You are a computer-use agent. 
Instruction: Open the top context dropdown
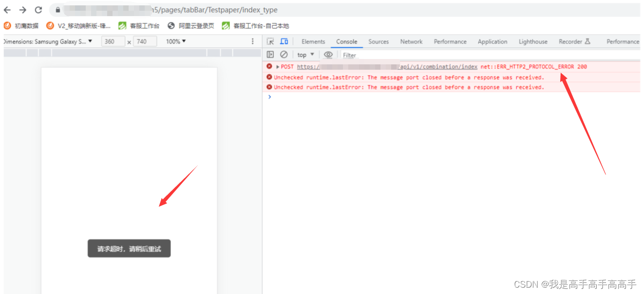306,55
